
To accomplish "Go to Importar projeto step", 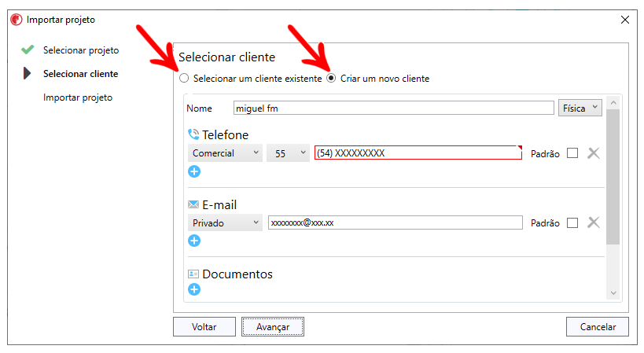I will coord(78,97).
